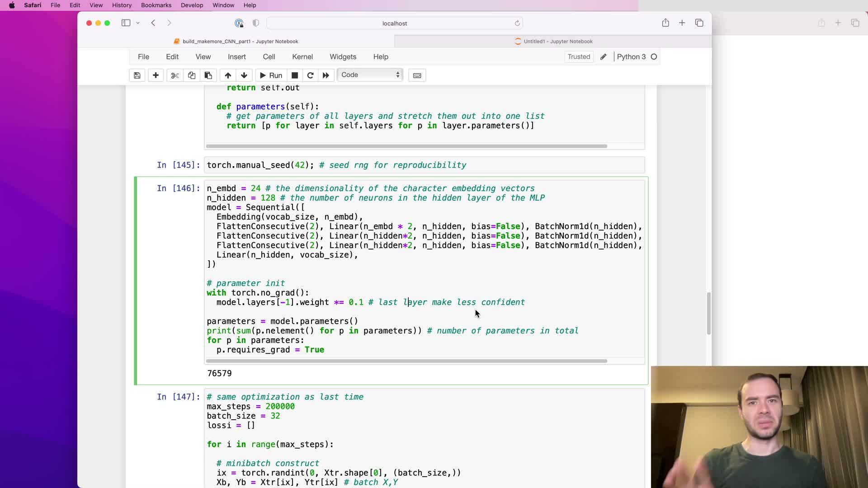
Task: Open the command palette keyboard icon
Action: click(x=417, y=75)
